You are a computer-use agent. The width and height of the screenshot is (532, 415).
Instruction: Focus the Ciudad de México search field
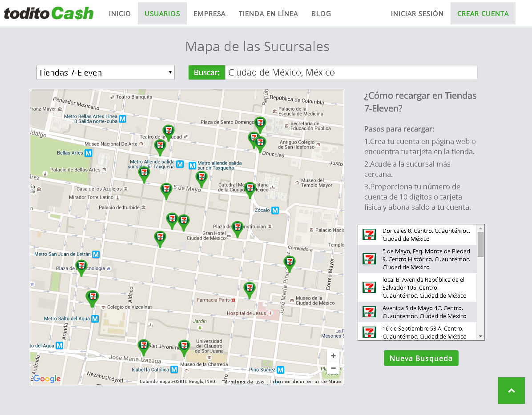pos(351,72)
